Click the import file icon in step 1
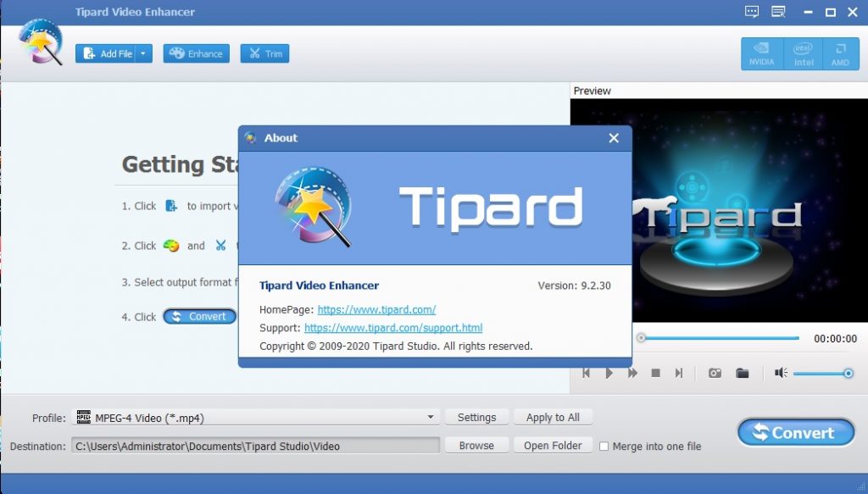 pyautogui.click(x=171, y=206)
